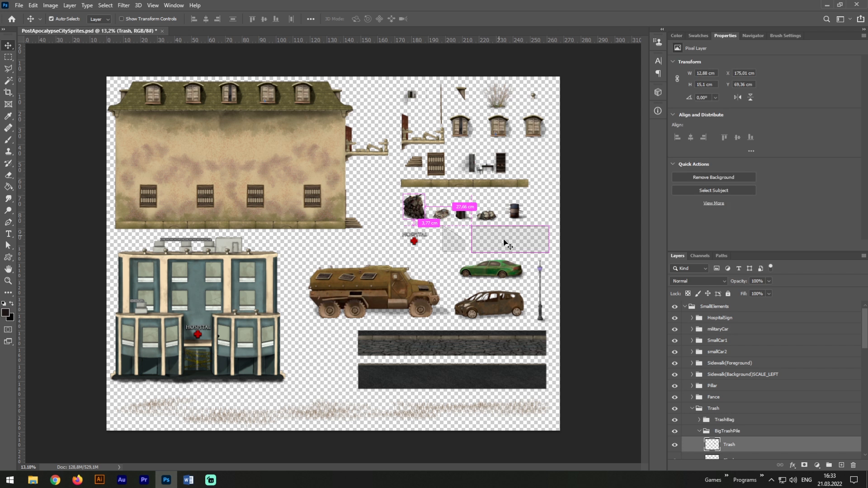Open the Window menu
Viewport: 868px width, 488px height.
click(x=174, y=5)
